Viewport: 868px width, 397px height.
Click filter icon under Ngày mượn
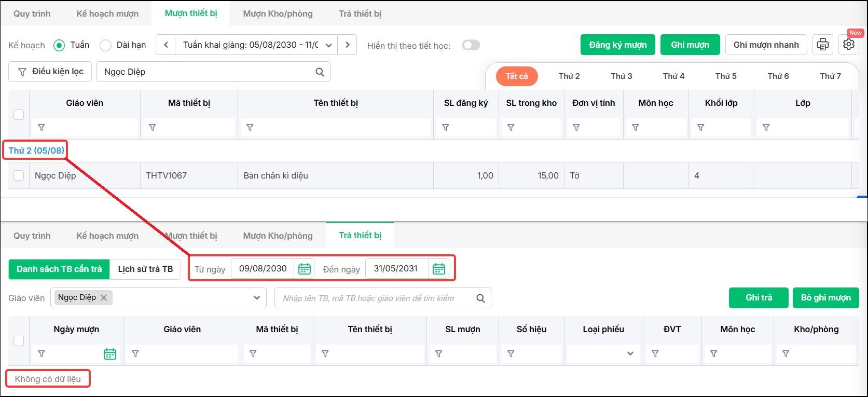pyautogui.click(x=42, y=353)
